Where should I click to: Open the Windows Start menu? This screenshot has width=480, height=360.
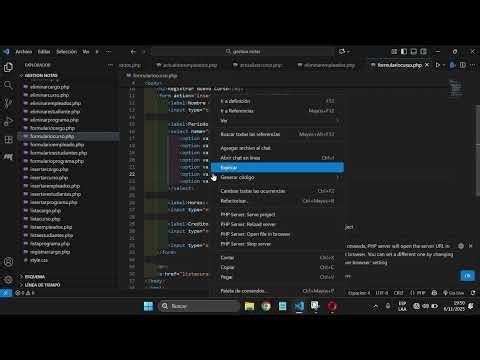148,306
